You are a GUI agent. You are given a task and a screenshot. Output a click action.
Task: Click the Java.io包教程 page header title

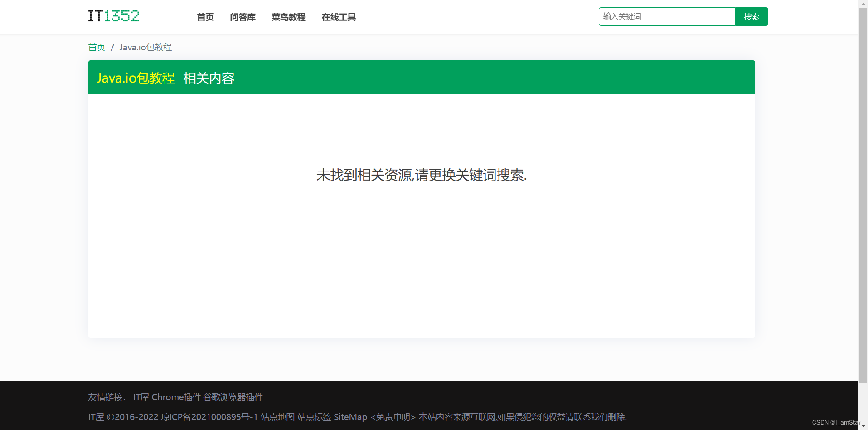click(x=136, y=78)
